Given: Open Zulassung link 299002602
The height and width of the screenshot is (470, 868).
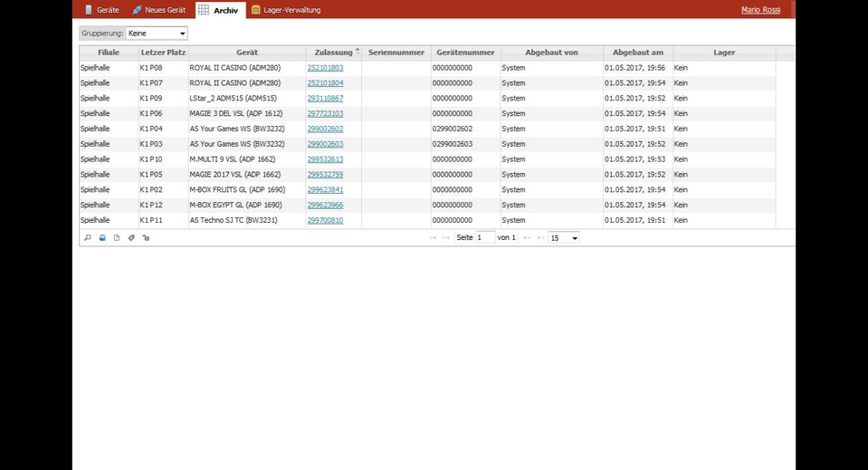Looking at the screenshot, I should click(x=325, y=129).
